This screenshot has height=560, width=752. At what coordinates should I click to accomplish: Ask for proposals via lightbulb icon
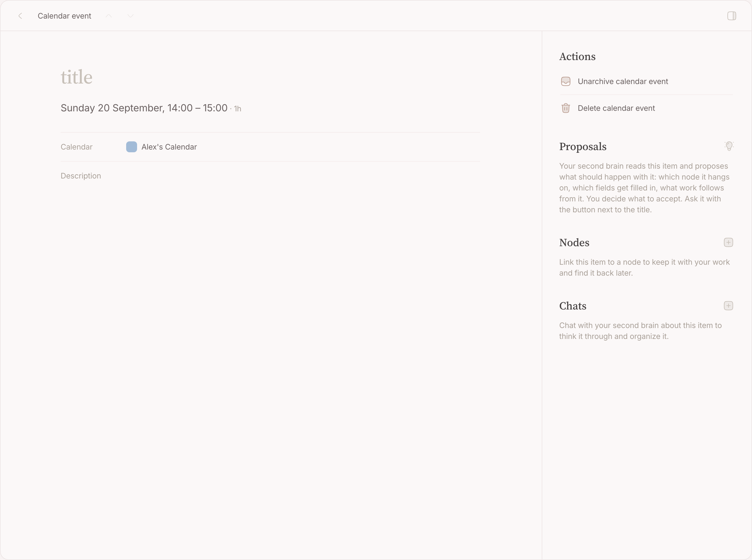[729, 146]
